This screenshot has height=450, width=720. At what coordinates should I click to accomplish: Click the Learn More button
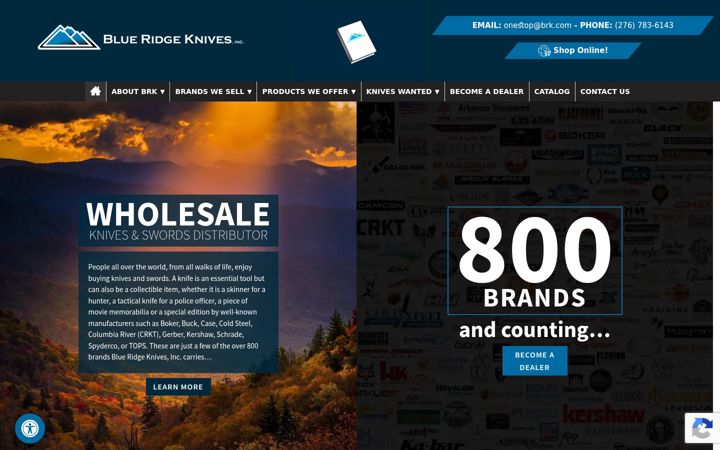[x=178, y=387]
